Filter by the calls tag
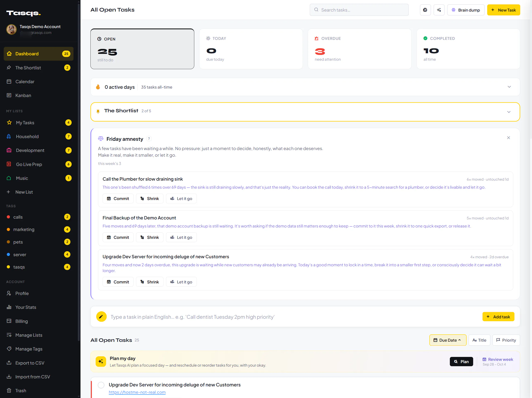This screenshot has width=532, height=398. tap(38, 217)
